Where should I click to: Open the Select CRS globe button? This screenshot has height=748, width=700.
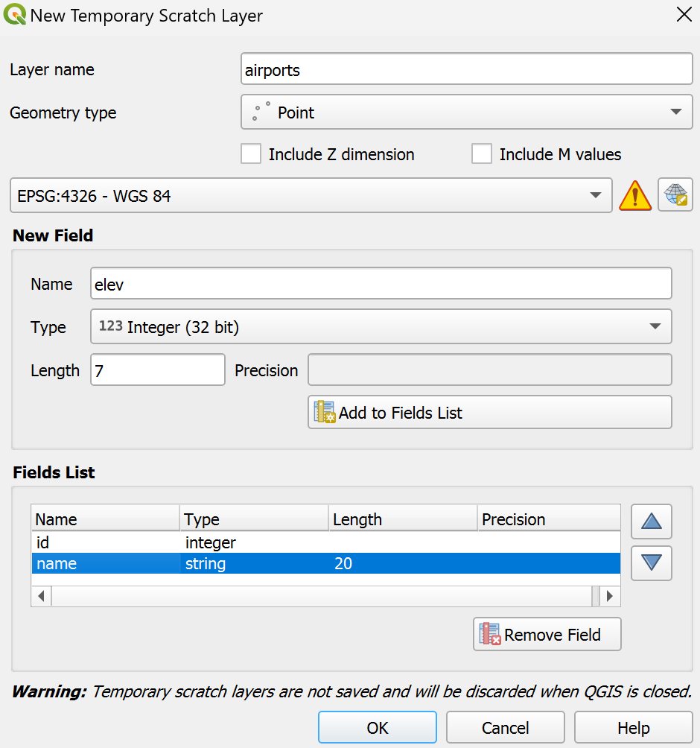coord(675,195)
